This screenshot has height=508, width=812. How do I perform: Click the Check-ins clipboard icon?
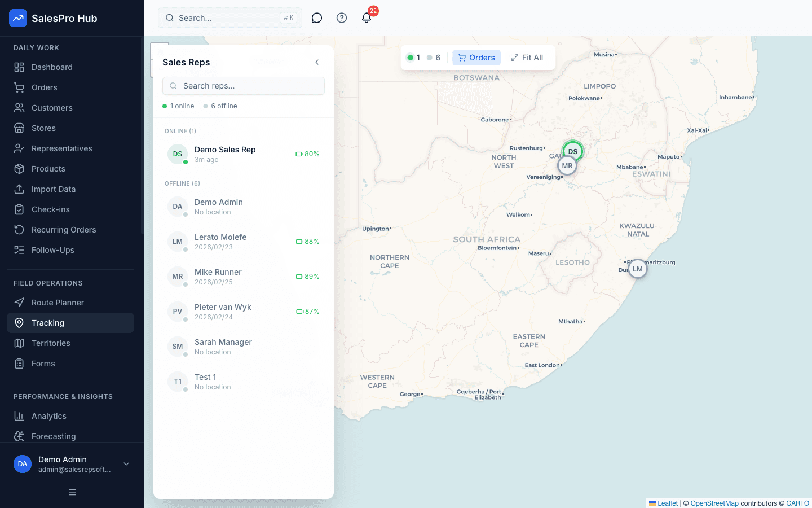pos(19,209)
